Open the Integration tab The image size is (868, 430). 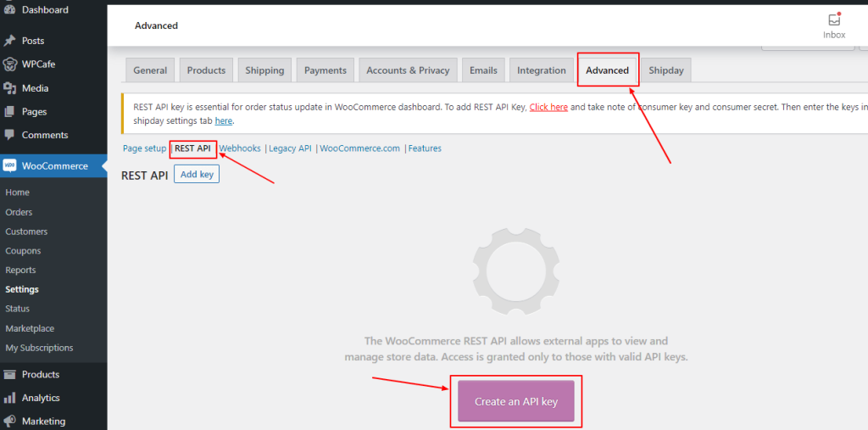pyautogui.click(x=542, y=70)
